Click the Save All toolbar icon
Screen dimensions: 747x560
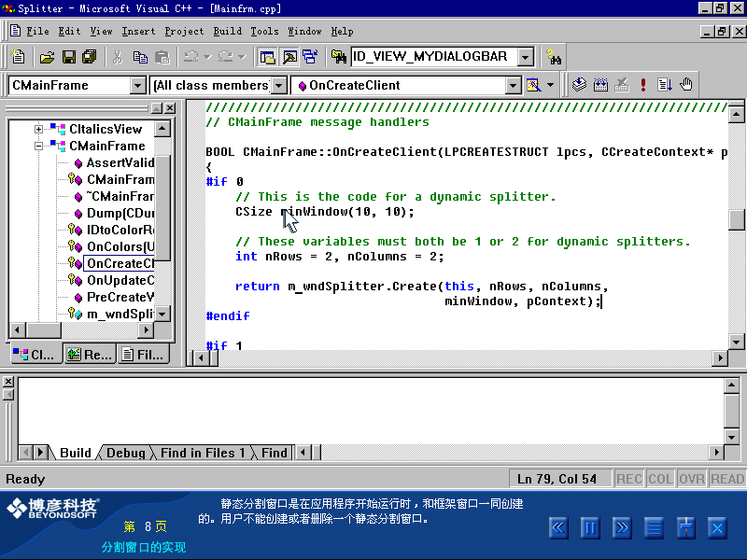(90, 57)
